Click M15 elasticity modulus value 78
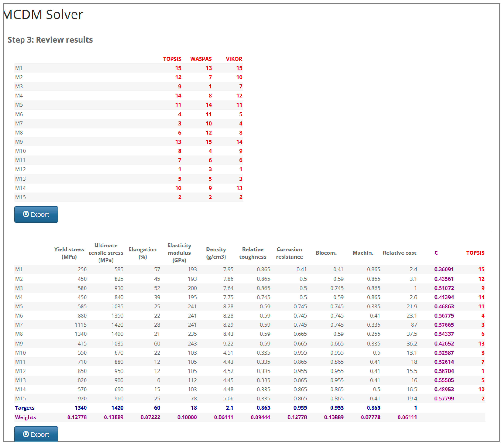The width and height of the screenshot is (504, 446). (x=194, y=399)
